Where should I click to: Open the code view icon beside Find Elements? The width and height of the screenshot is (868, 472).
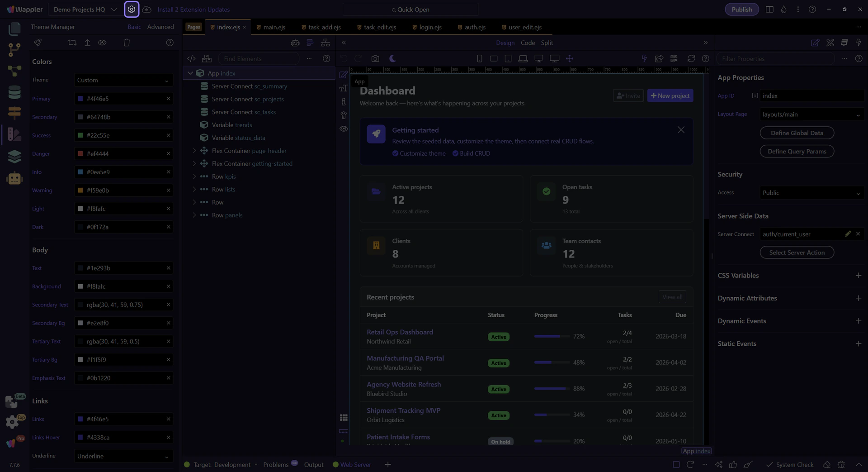point(191,59)
